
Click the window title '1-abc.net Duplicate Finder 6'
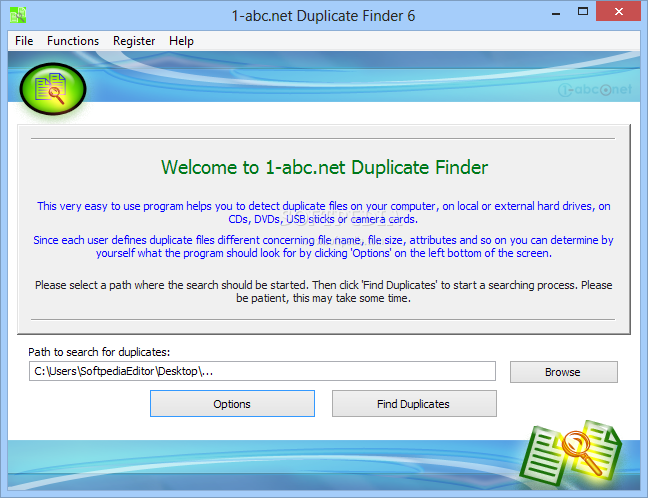click(323, 16)
